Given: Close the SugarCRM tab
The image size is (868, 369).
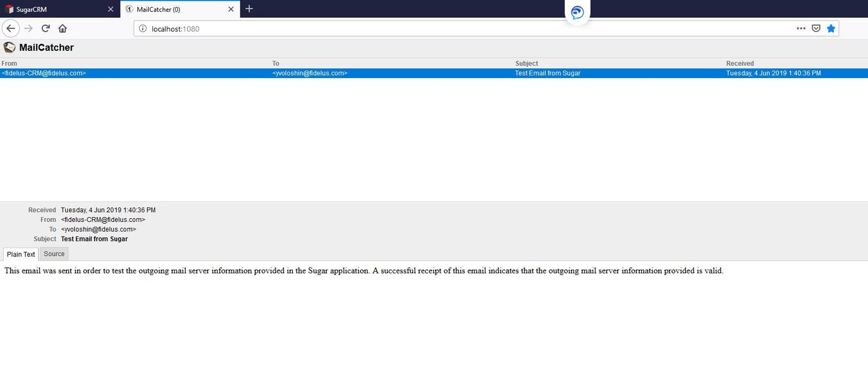Looking at the screenshot, I should pos(111,9).
